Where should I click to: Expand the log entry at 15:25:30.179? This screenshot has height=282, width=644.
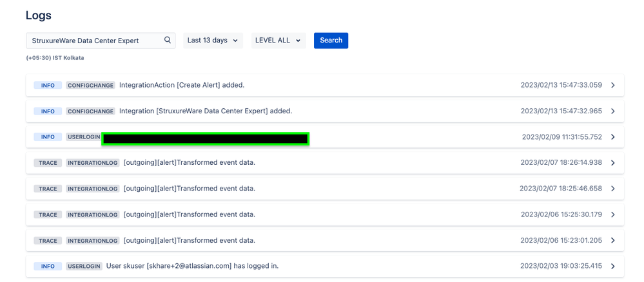point(613,214)
